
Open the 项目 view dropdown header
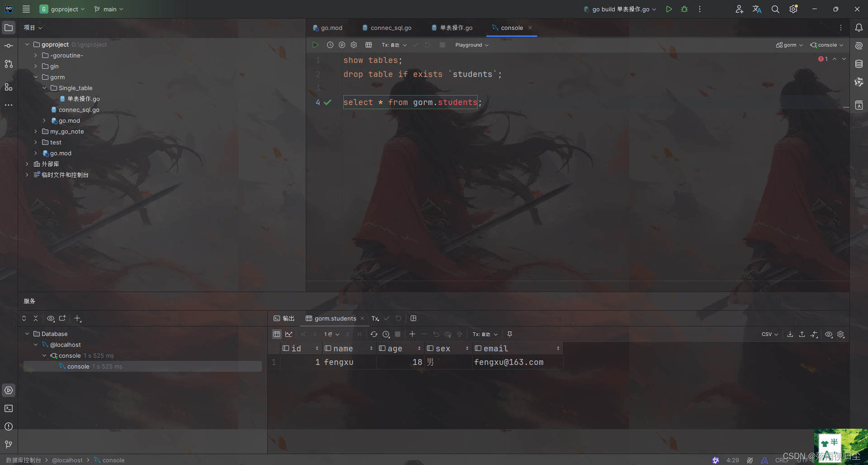point(33,28)
